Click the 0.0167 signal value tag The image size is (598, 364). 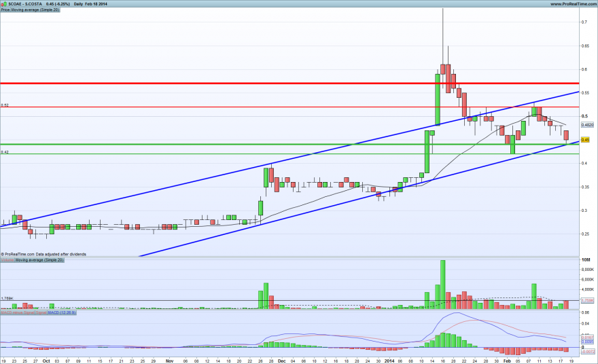pyautogui.click(x=587, y=338)
